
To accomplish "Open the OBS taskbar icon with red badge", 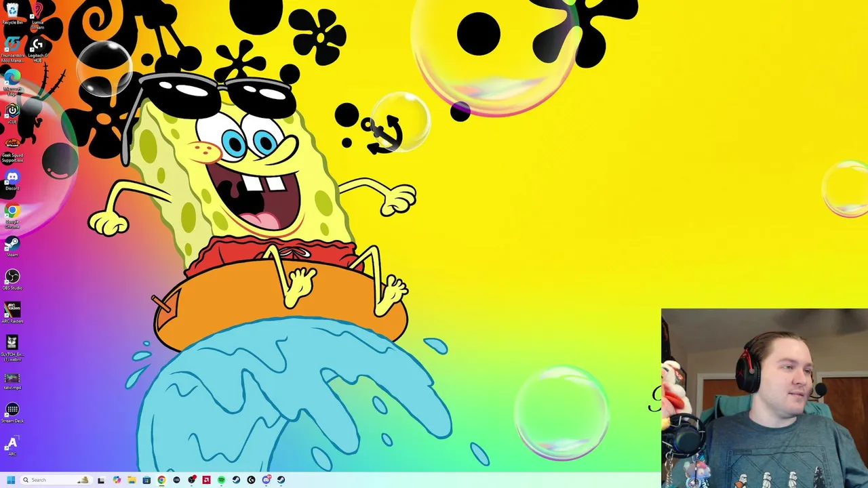I will click(192, 480).
